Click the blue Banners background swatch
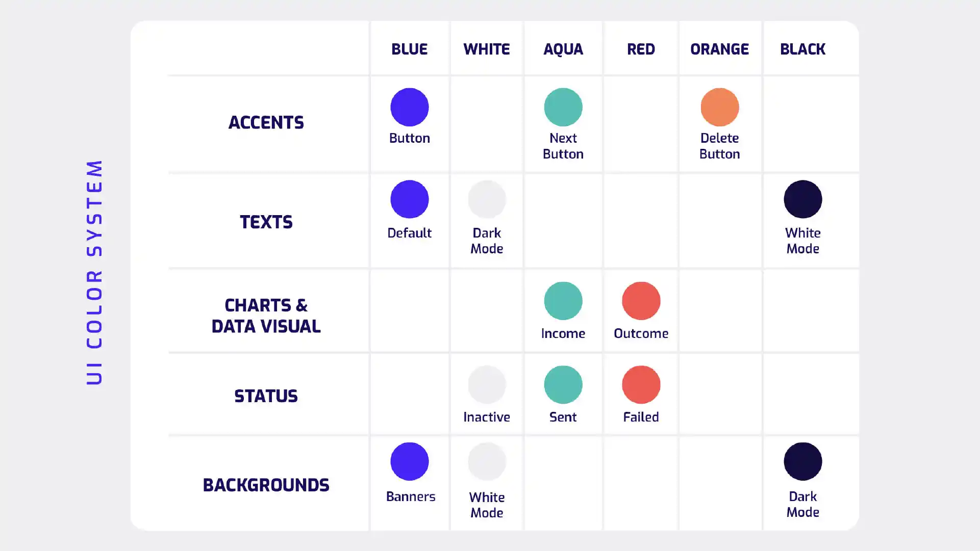Image resolution: width=980 pixels, height=551 pixels. coord(409,461)
